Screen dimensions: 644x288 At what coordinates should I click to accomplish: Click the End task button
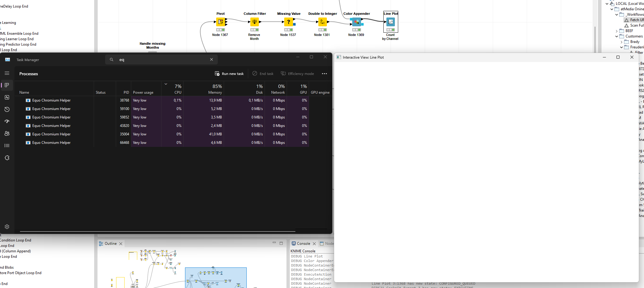(x=263, y=73)
